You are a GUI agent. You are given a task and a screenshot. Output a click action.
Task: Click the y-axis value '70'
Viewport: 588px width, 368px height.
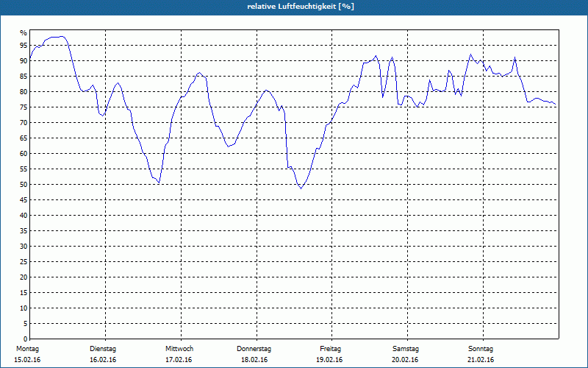pos(24,123)
